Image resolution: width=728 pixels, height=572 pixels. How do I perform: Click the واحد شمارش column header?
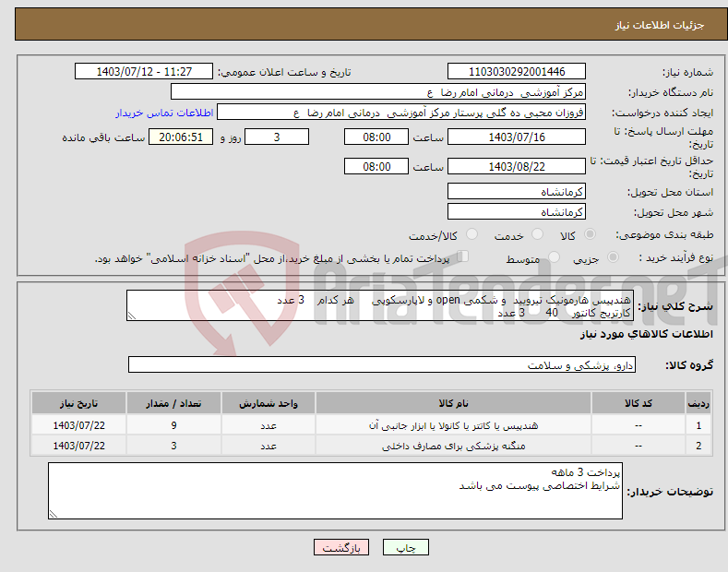269,403
